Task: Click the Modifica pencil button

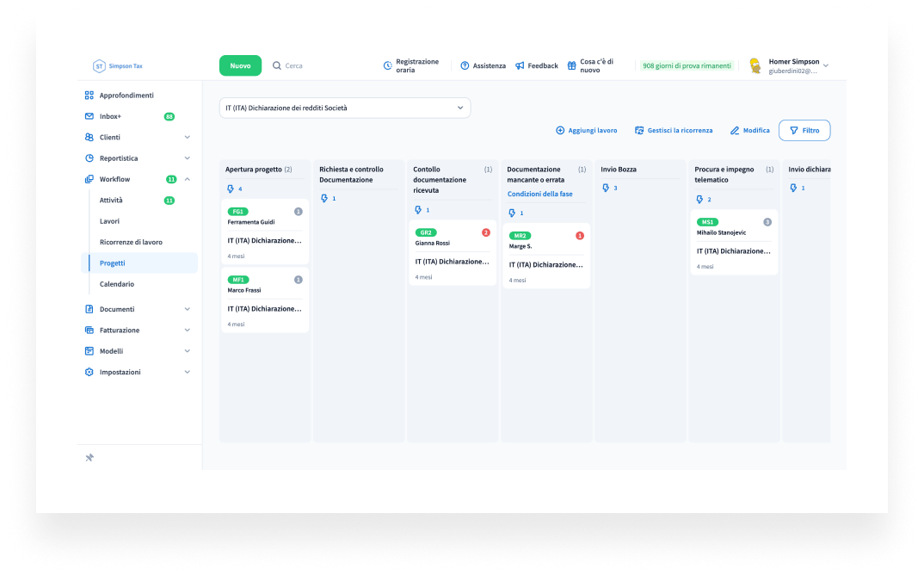Action: coord(749,131)
